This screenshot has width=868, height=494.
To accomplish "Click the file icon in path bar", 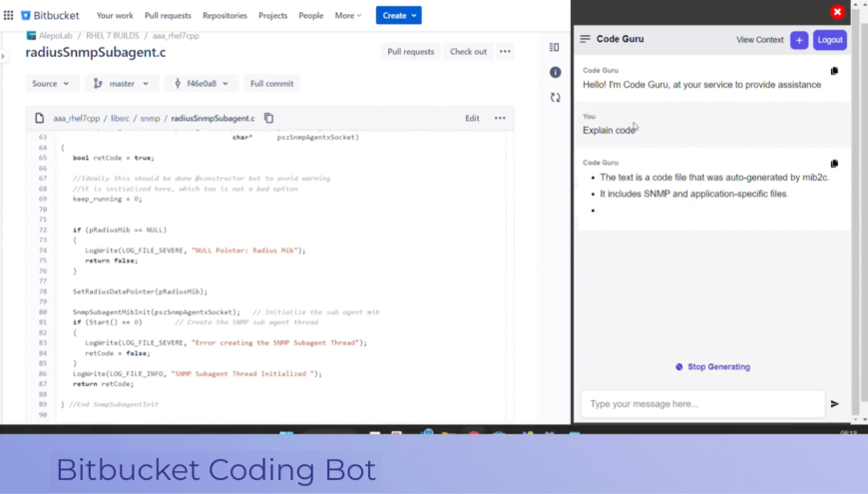I will point(39,118).
